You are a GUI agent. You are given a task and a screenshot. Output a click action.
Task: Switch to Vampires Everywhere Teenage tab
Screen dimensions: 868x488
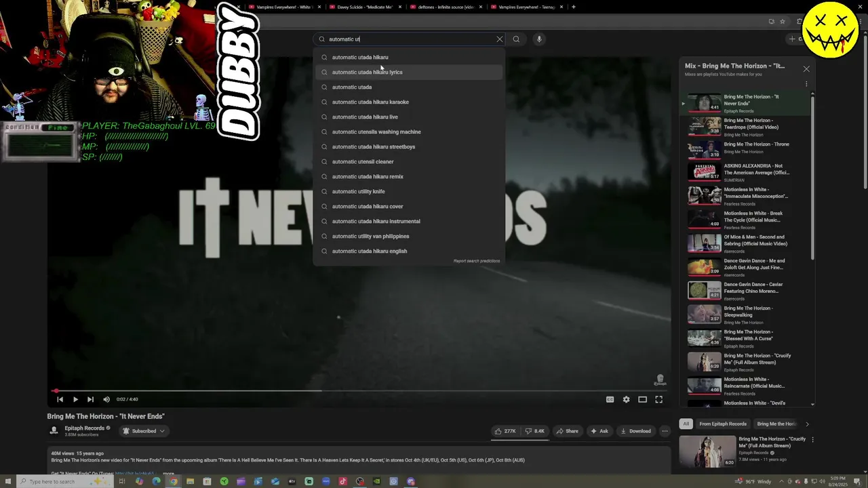pos(526,7)
